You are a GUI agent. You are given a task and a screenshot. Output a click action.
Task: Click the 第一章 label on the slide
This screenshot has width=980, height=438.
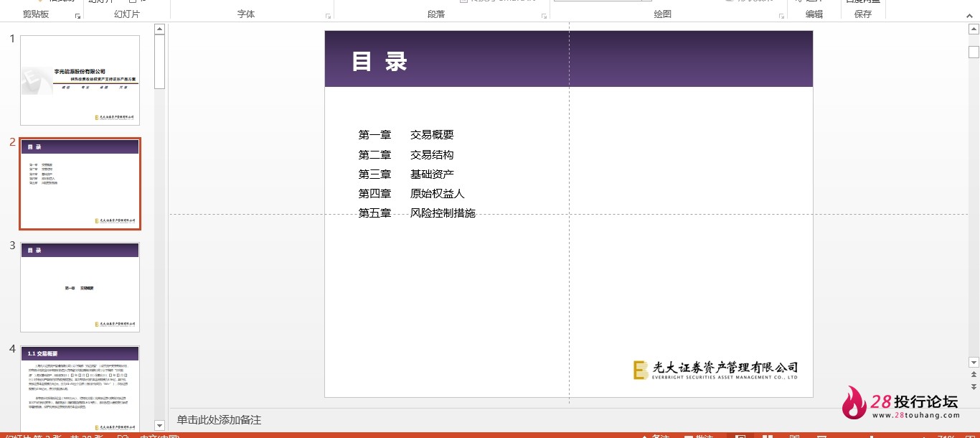(x=374, y=135)
